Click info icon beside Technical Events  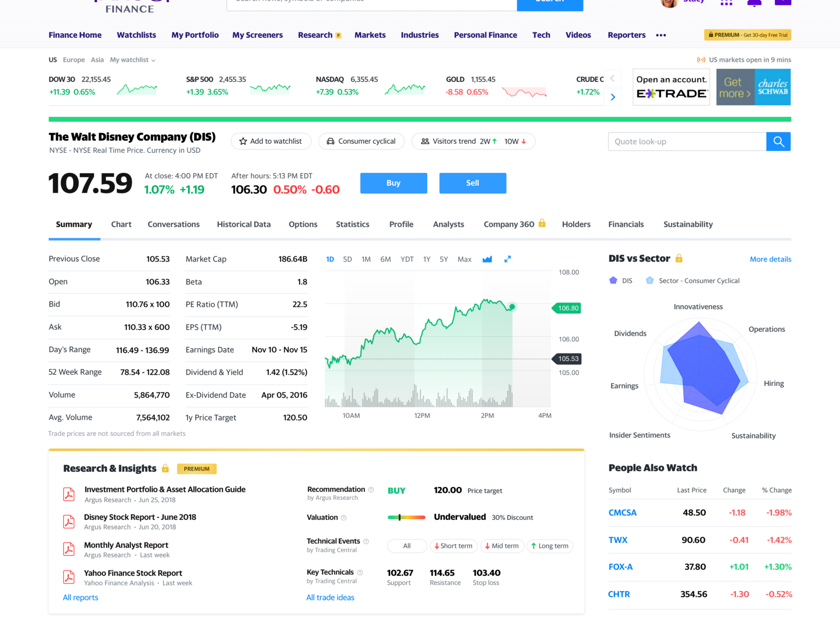(366, 541)
